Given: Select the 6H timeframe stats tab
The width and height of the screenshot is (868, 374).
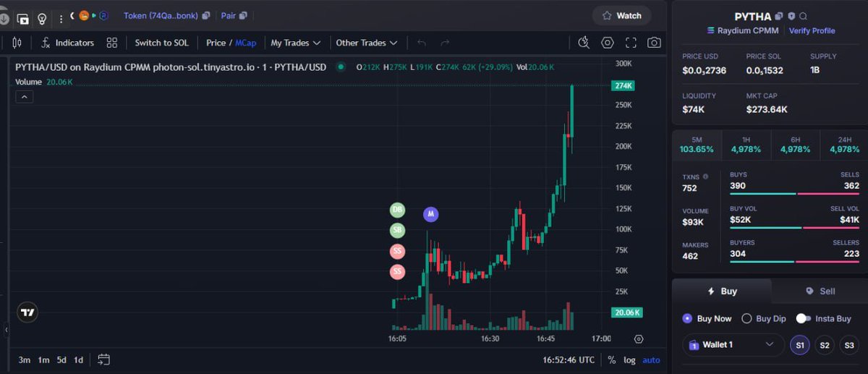Looking at the screenshot, I should coord(795,144).
